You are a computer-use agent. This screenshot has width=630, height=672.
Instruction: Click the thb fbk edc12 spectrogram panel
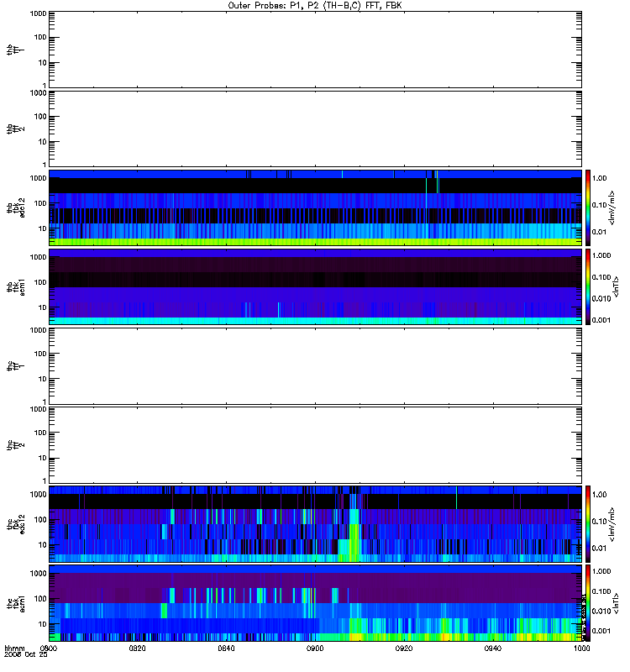click(x=315, y=207)
